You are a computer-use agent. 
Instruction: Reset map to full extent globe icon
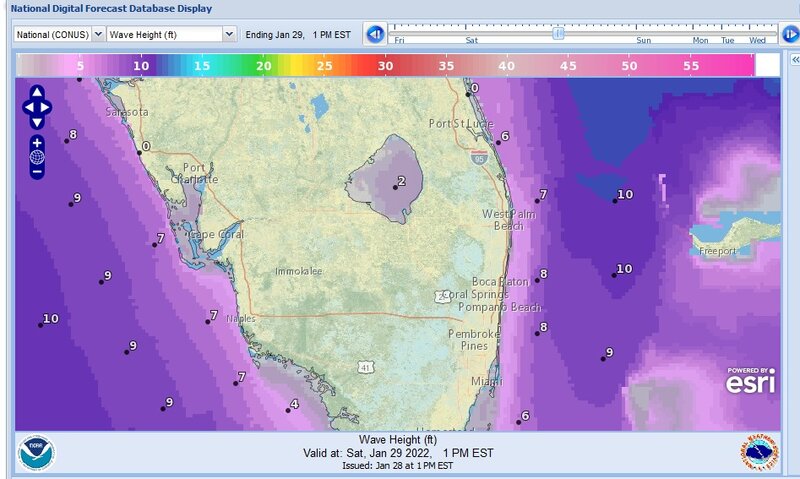37,157
